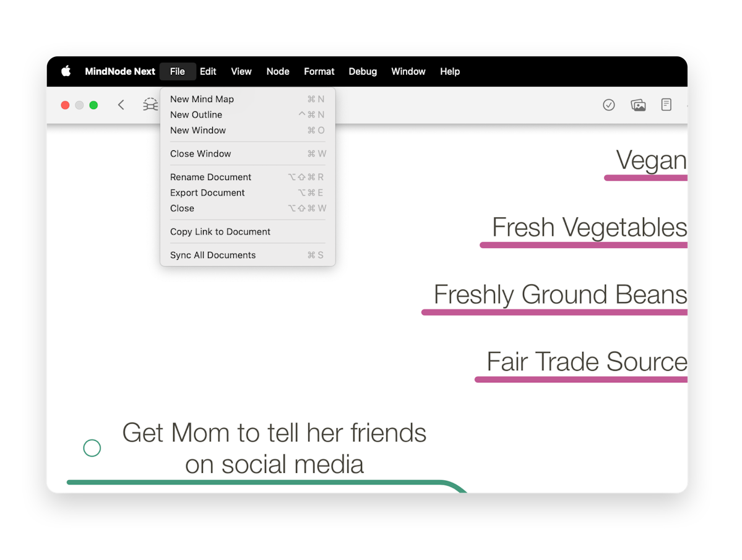Click the pink branch under Vegan
Viewport: 742px width, 560px height.
(645, 178)
